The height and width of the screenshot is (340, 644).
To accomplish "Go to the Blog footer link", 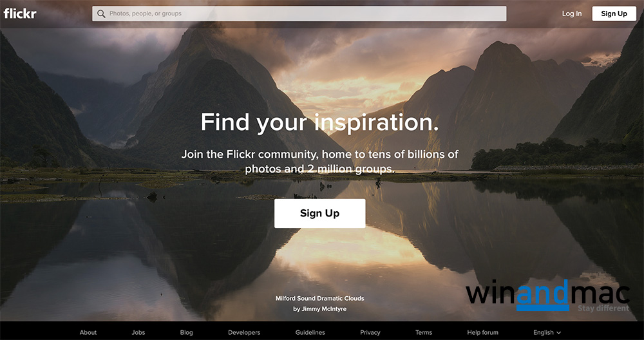I will coord(186,333).
